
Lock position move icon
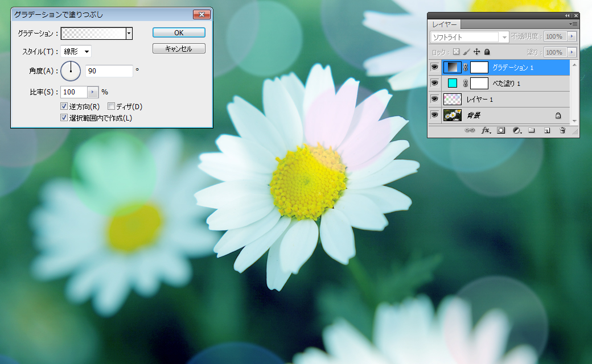(477, 52)
